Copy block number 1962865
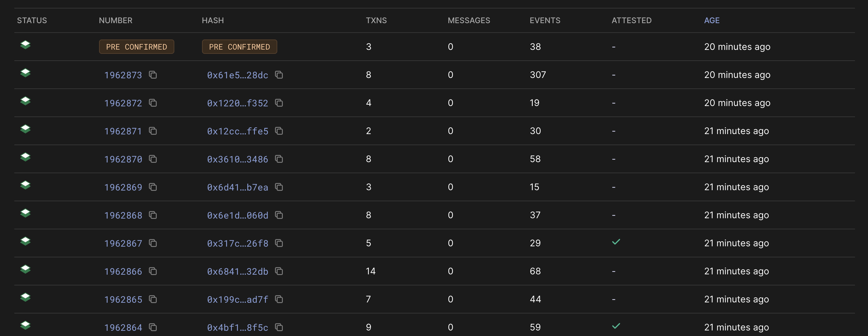The height and width of the screenshot is (336, 868). click(153, 299)
